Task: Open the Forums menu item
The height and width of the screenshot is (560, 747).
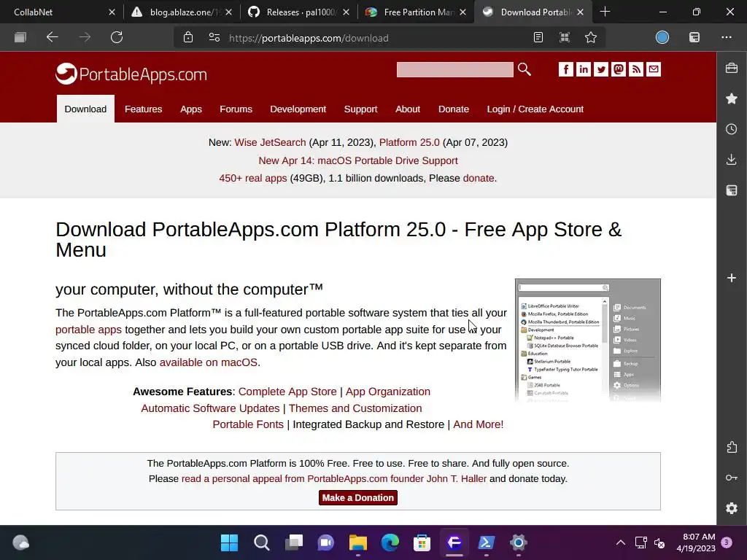Action: coord(236,109)
